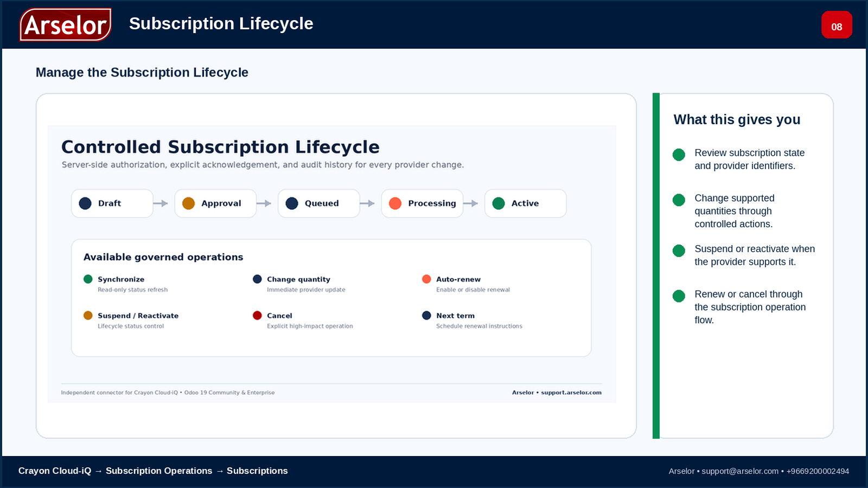Click the Manage the Subscription Lifecycle heading
Viewport: 868px width, 488px height.
pos(142,73)
